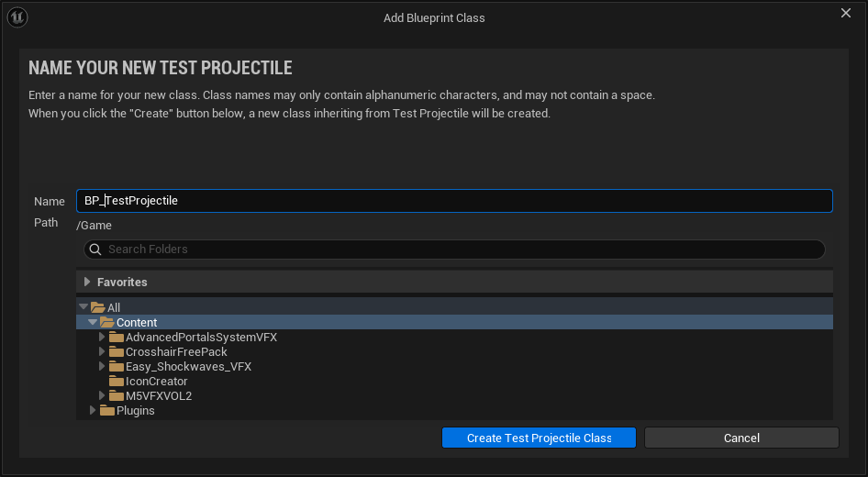Expand the Favorites section
The width and height of the screenshot is (868, 477).
coord(87,283)
